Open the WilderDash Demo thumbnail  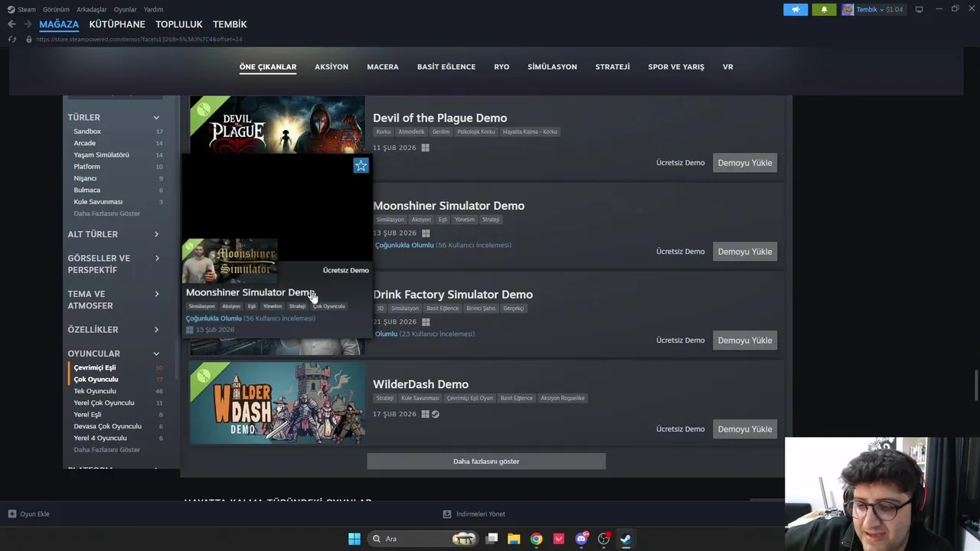[277, 403]
